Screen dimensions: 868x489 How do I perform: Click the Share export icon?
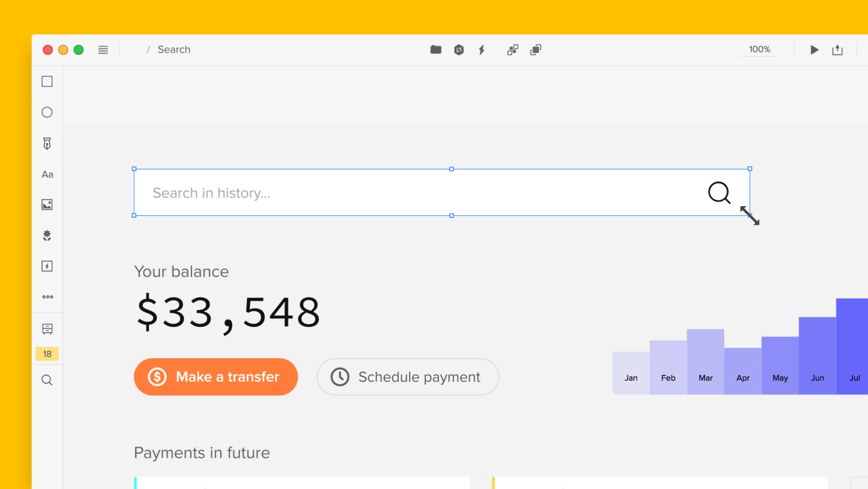tap(837, 50)
